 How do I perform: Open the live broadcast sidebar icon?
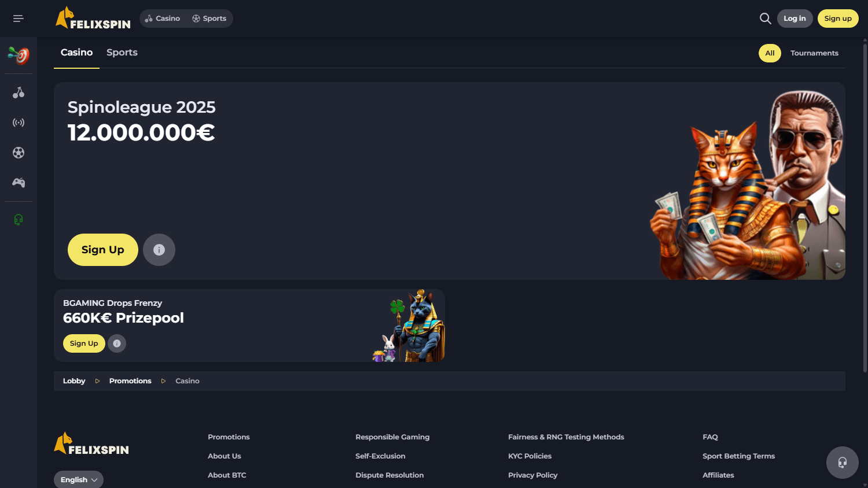point(19,123)
